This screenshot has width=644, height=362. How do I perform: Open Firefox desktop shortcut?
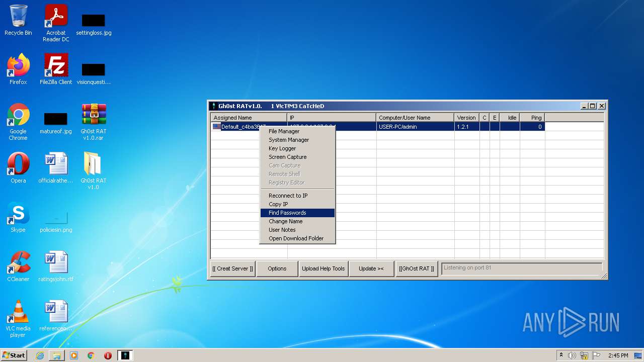pyautogui.click(x=18, y=69)
